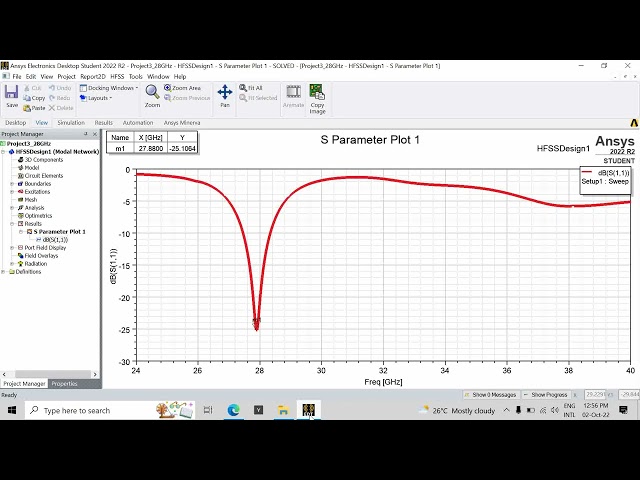Select the Optimetrics tree item
The height and width of the screenshot is (480, 640).
tap(38, 216)
